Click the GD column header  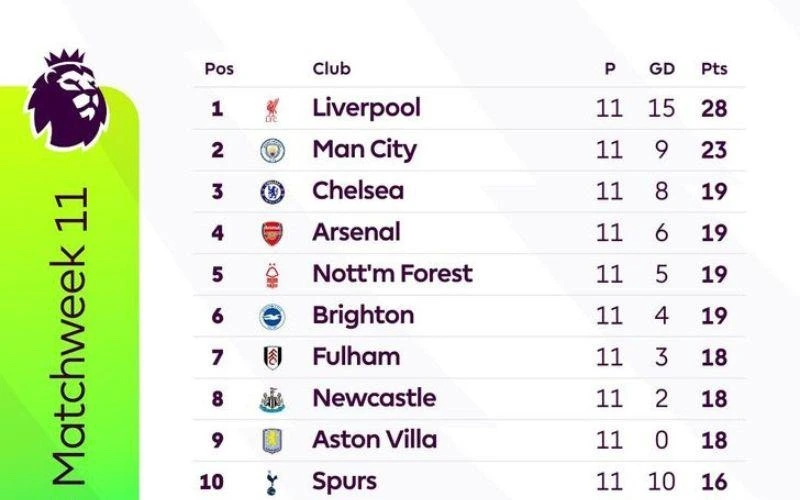pos(662,69)
